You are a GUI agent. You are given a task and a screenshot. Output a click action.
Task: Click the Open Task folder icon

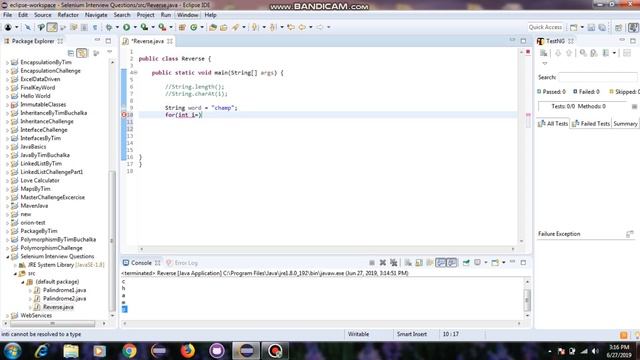point(223,27)
